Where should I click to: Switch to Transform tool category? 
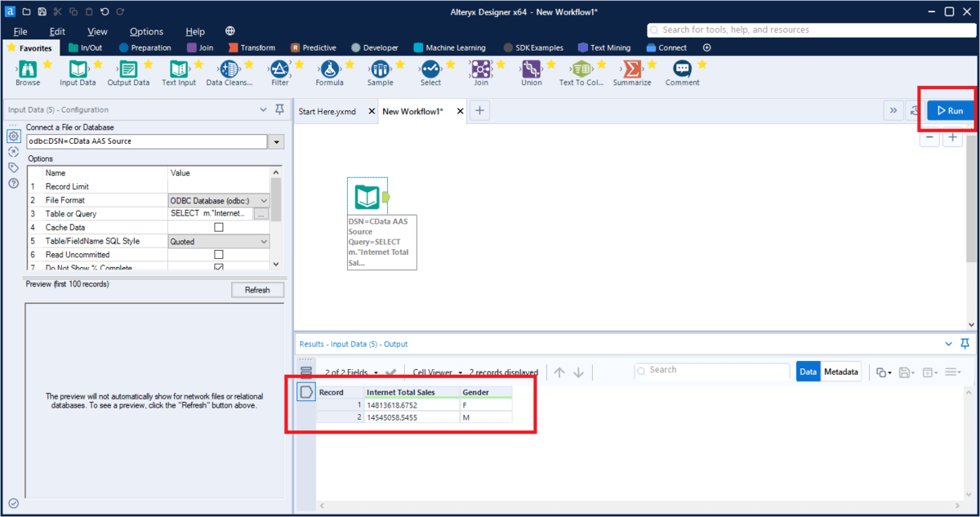(x=252, y=47)
